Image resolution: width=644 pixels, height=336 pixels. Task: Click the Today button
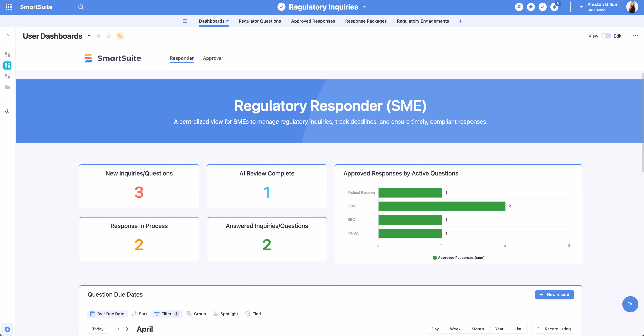[98, 329]
